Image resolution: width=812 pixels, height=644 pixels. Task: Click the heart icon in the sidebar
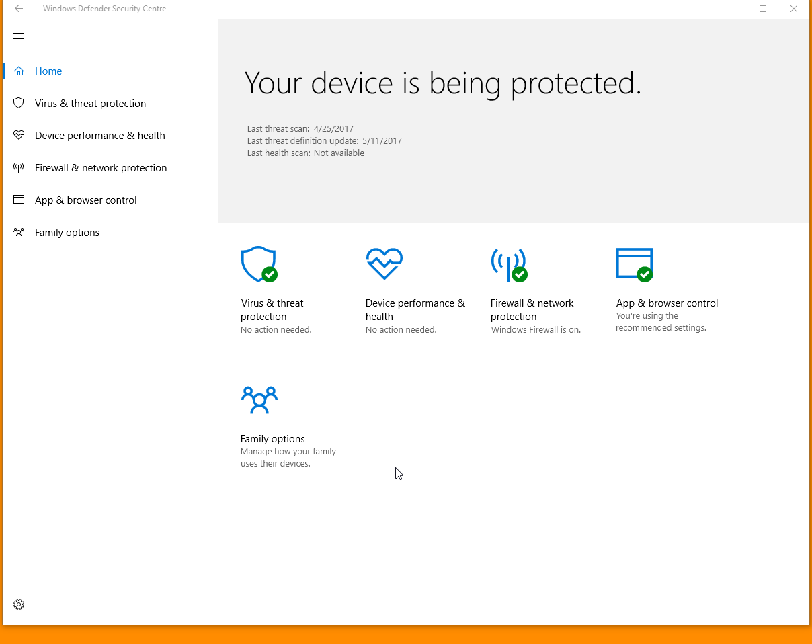tap(19, 136)
